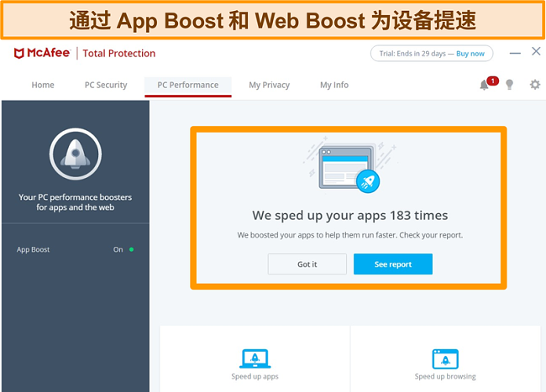546x392 pixels.
Task: Click 'Trial: Ends in 29 days' text
Action: coord(412,54)
